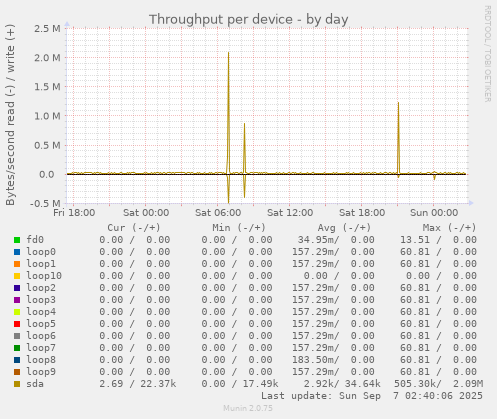Click the loop0 blue legend swatch
Screen dimensions: 497x419
(17, 252)
